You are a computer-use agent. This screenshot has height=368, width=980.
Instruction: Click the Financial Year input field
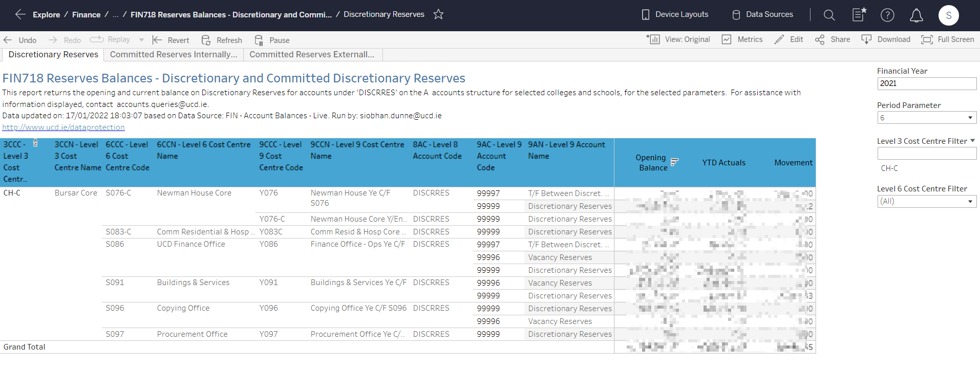926,83
